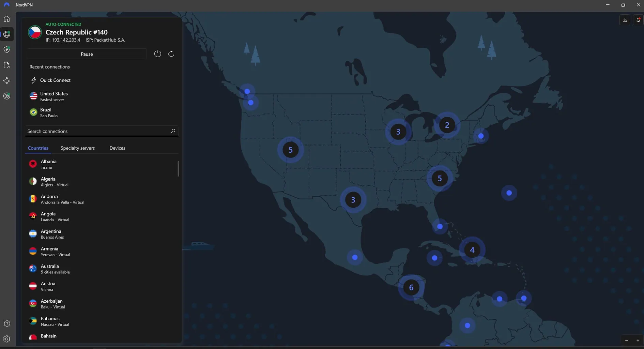
Task: Click the download updates icon
Action: pos(625,20)
